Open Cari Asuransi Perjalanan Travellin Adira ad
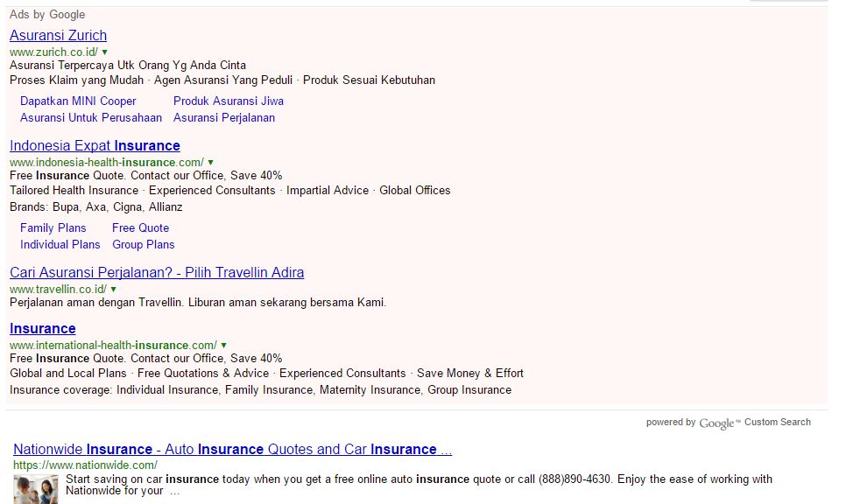This screenshot has width=846, height=504. (x=157, y=273)
